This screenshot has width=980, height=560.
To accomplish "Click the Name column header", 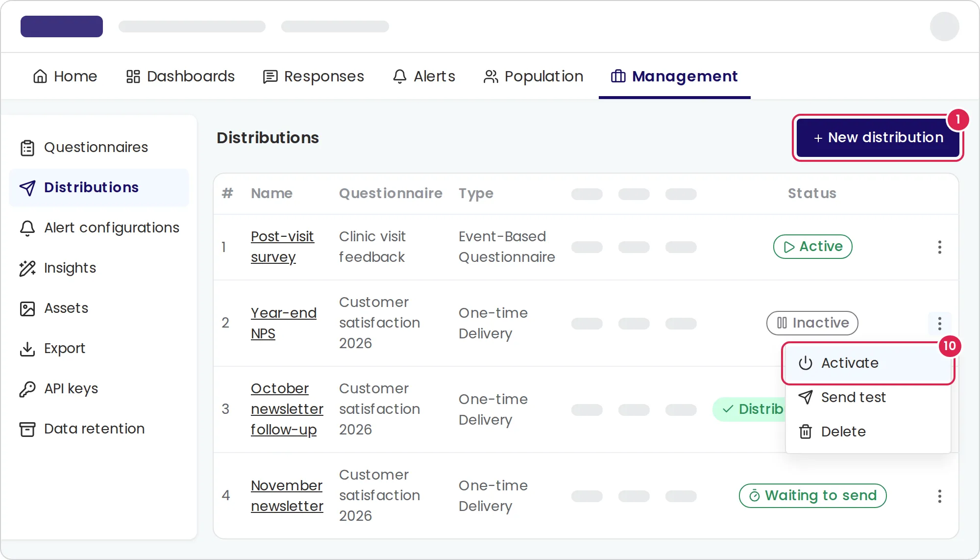I will (x=271, y=194).
